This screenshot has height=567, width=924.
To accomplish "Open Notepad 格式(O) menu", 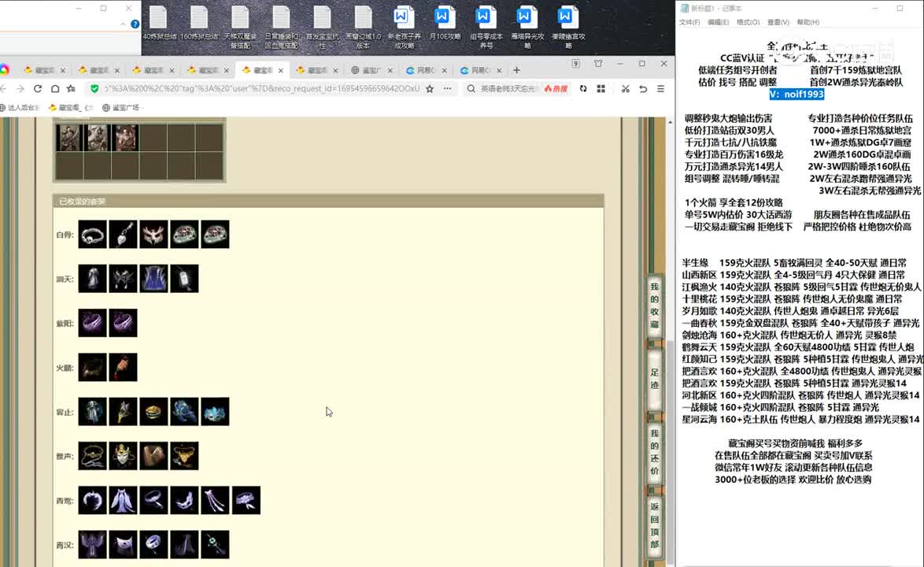I will 748,22.
